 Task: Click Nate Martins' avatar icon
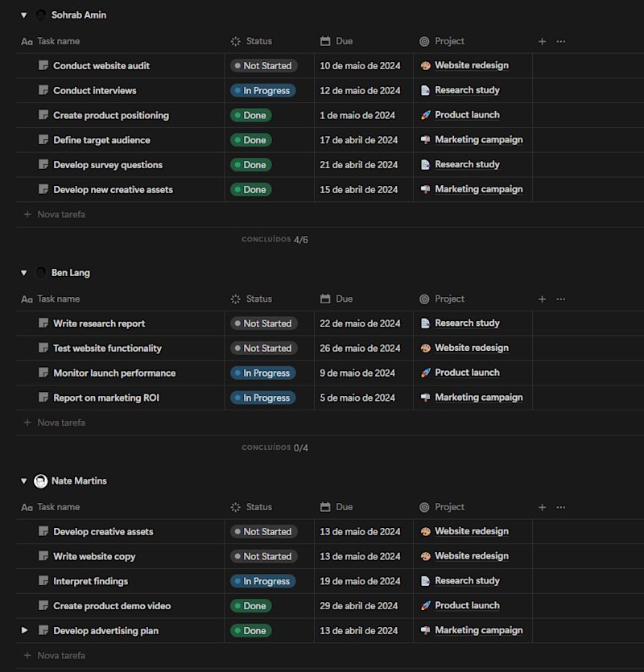click(x=41, y=481)
